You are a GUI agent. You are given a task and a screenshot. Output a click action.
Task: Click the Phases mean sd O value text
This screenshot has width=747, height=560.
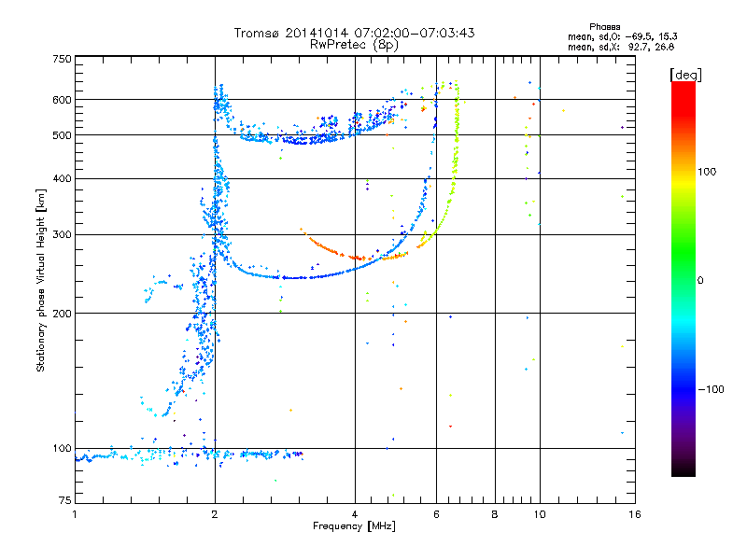pos(622,36)
